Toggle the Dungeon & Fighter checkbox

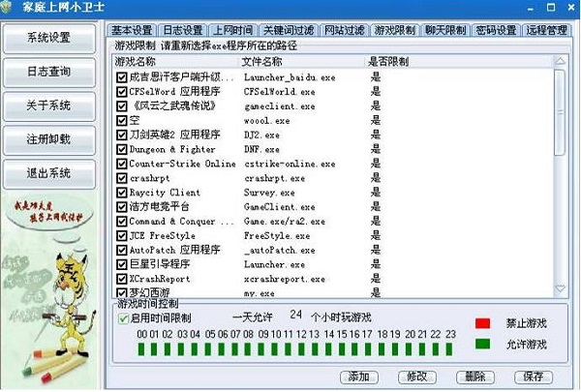click(x=122, y=149)
